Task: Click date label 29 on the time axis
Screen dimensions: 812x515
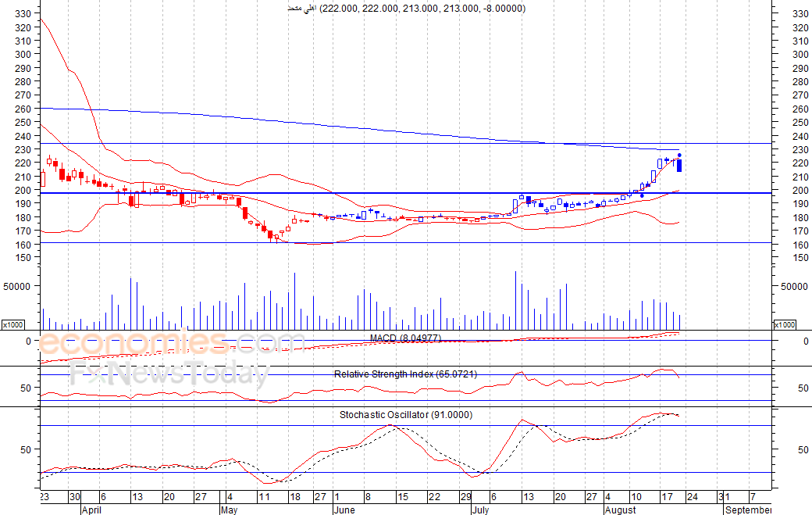Action: pyautogui.click(x=466, y=497)
